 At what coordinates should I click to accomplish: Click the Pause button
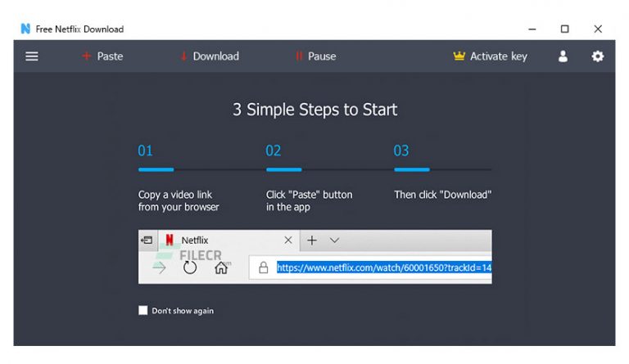tap(315, 56)
